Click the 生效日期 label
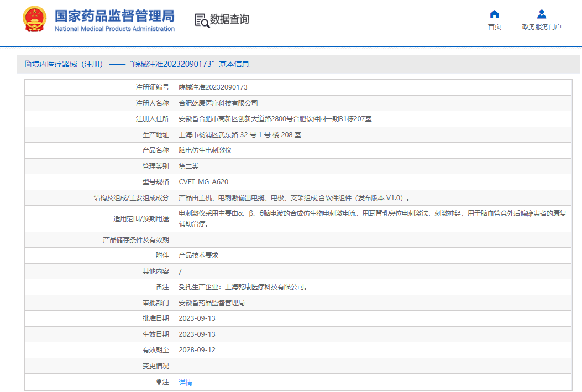Image resolution: width=582 pixels, height=392 pixels. tap(155, 334)
